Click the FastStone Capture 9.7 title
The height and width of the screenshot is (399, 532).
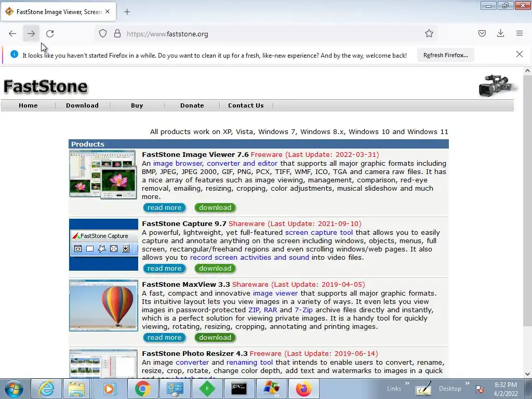[x=184, y=224]
